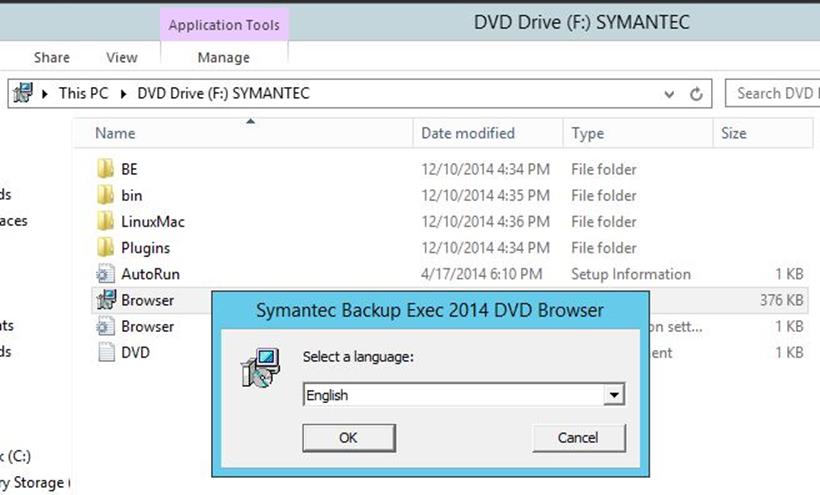
Task: Select the BE folder name
Action: [129, 169]
